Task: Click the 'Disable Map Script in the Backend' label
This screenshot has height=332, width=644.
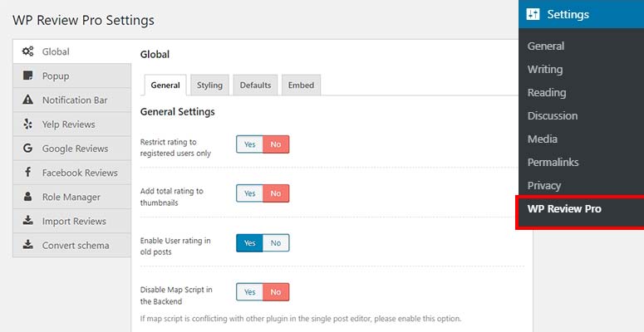Action: (x=176, y=295)
